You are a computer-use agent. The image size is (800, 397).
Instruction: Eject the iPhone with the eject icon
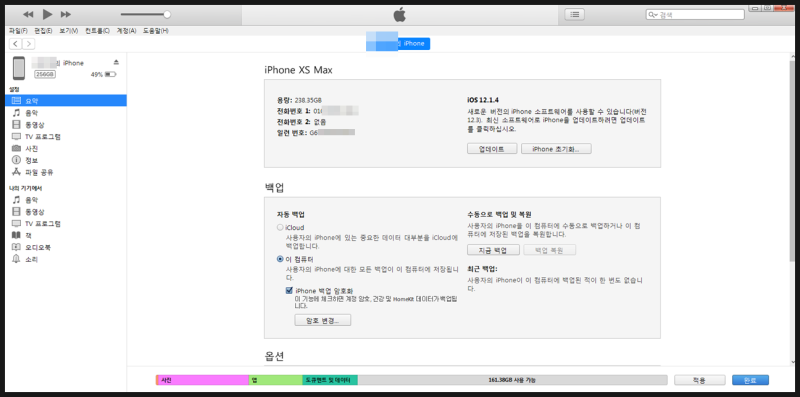116,62
